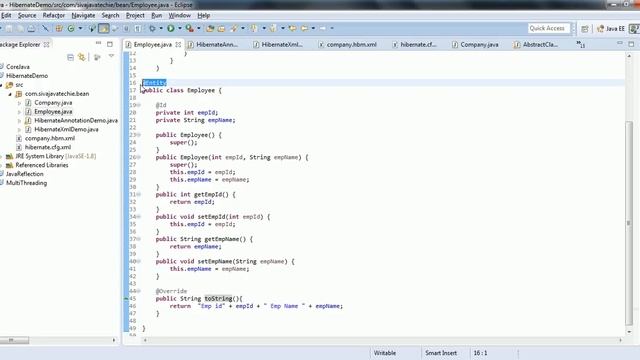Click the Collapse All icon in Package Explorer
This screenshot has height=360, width=640.
pyautogui.click(x=70, y=57)
